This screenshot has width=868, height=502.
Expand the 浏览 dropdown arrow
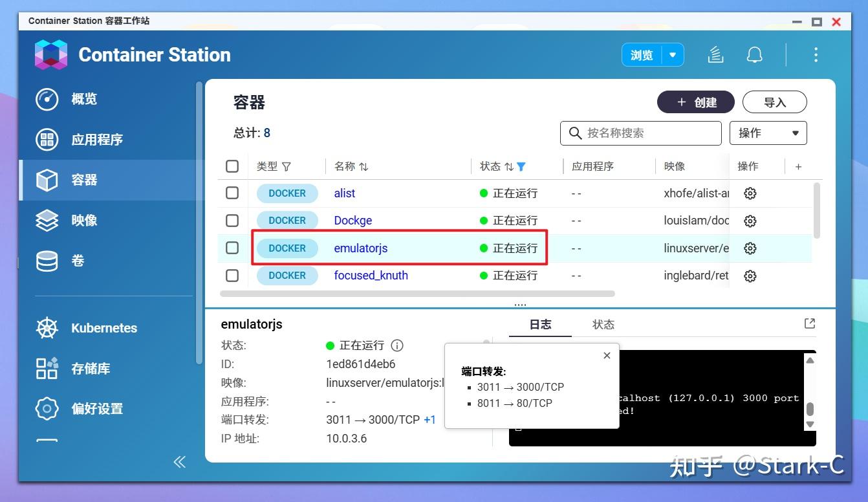(x=673, y=55)
